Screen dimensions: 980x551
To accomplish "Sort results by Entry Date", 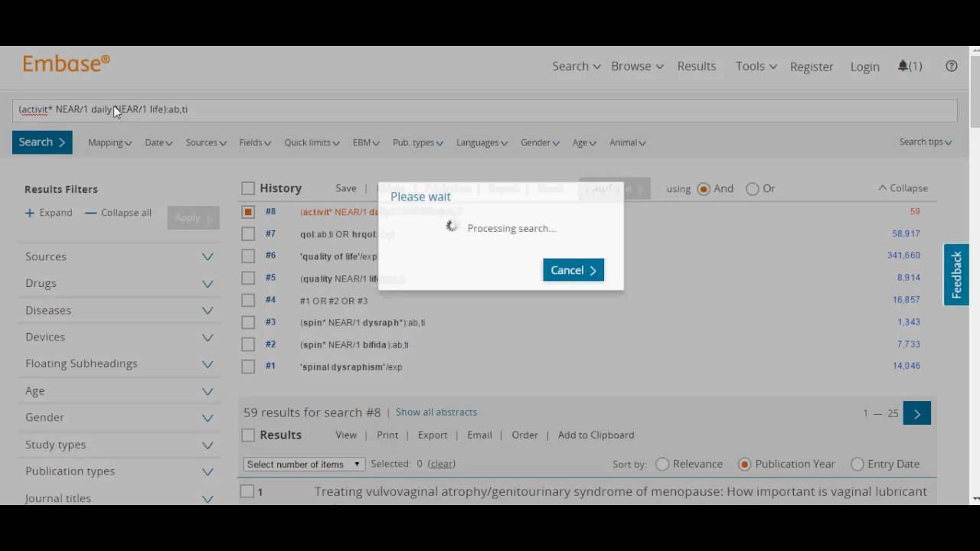I will point(857,464).
